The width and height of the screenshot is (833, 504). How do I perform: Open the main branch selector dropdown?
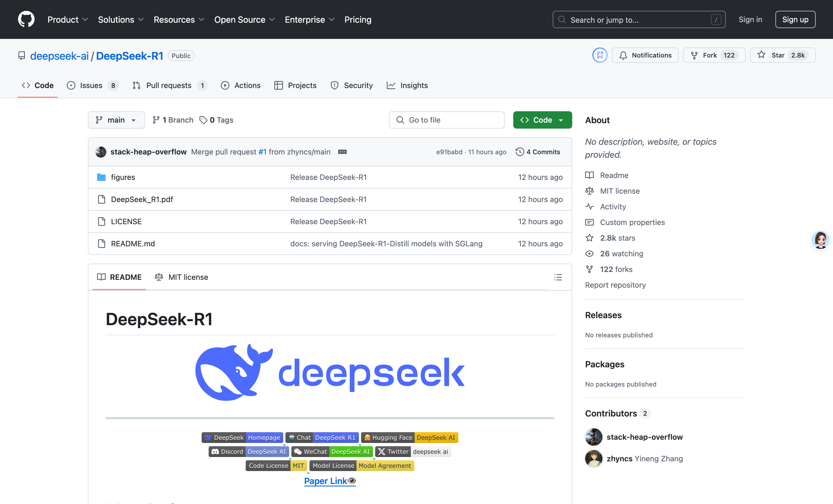(116, 120)
